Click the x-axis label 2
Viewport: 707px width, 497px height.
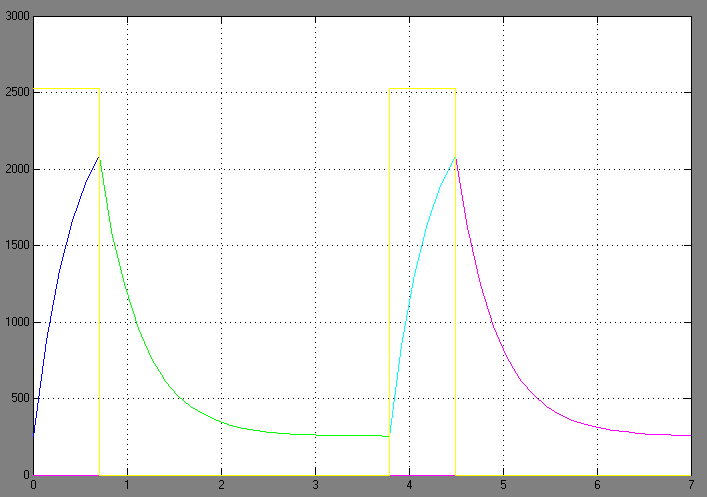point(221,485)
